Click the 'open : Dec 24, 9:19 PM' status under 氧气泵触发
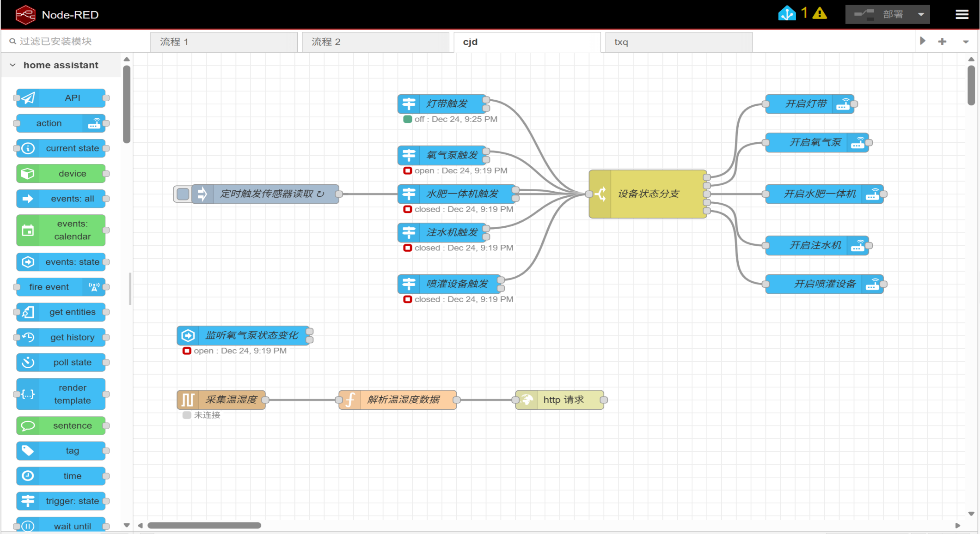 pyautogui.click(x=461, y=171)
